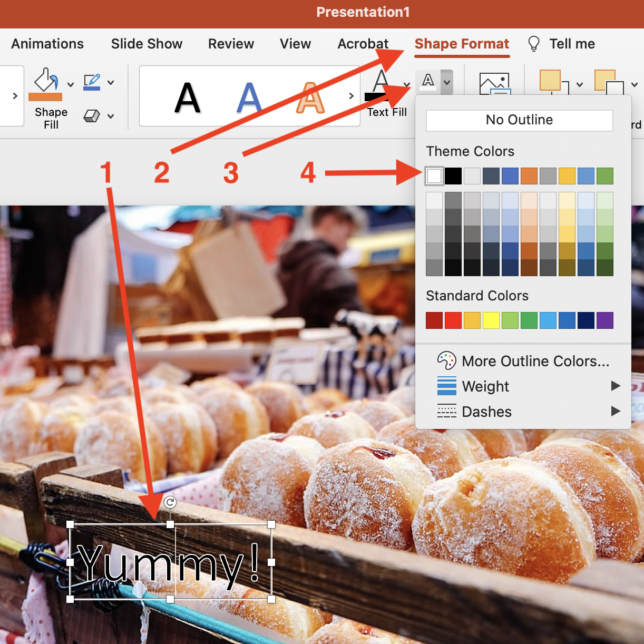
Task: Click the Bring Forward icon
Action: tap(554, 83)
